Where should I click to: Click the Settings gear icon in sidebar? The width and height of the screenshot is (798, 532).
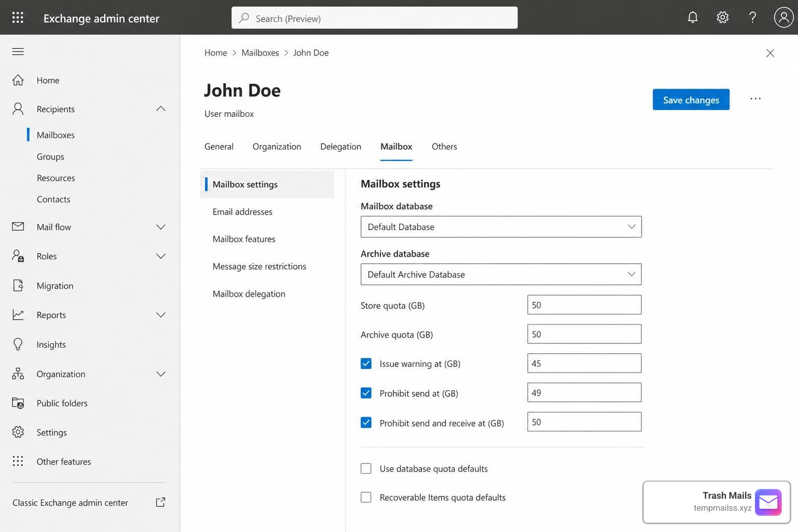tap(18, 432)
